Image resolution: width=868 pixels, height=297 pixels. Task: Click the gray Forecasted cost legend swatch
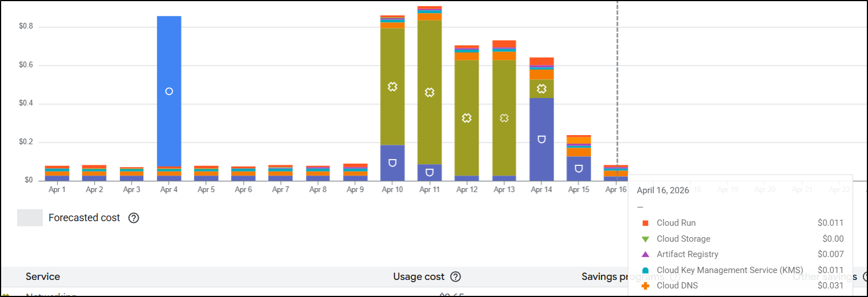point(30,218)
